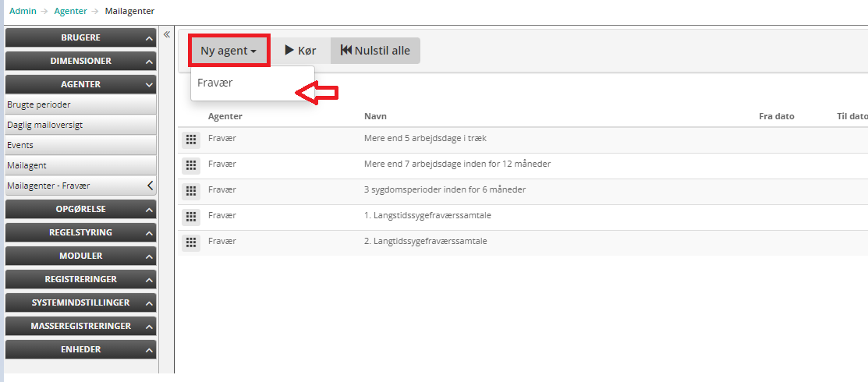
Task: Click grid icon for '2. Langtidssygefraværssamtale' row
Action: [x=190, y=242]
